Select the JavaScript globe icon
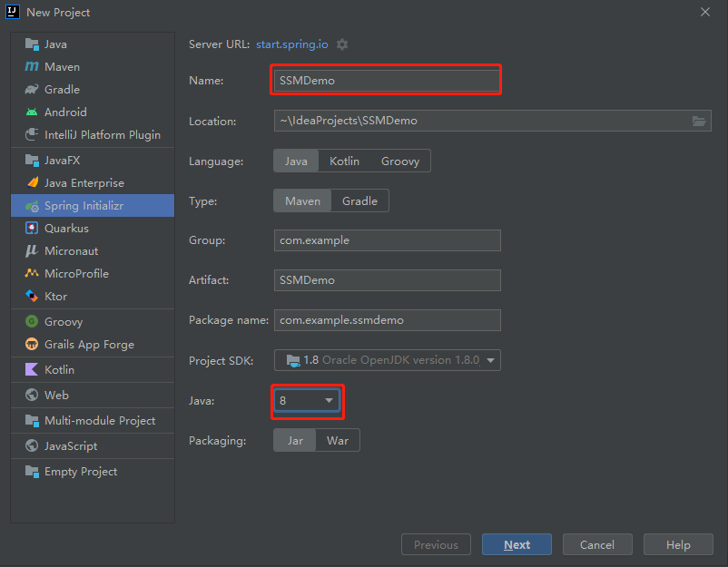 pos(32,445)
